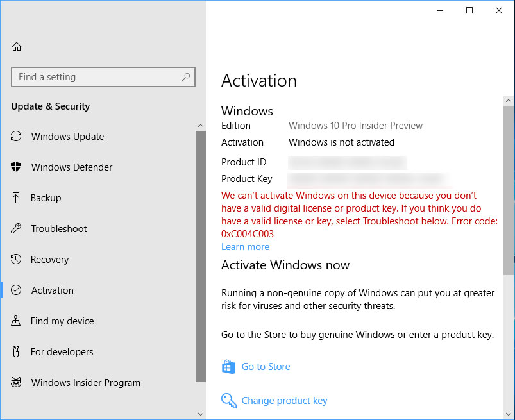This screenshot has height=420, width=515.
Task: Click the Activate Windows now heading
Action: [285, 265]
